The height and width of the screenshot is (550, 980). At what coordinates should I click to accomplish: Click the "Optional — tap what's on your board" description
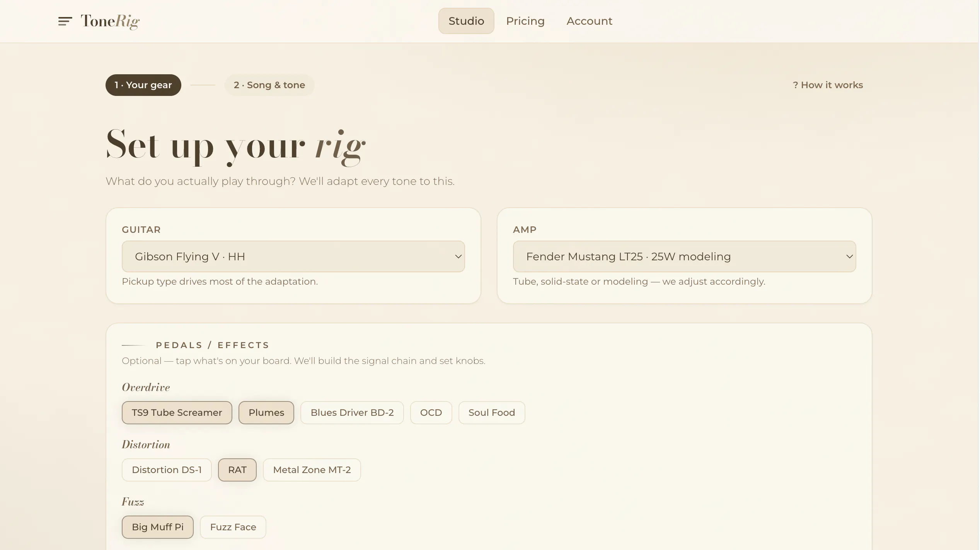click(x=303, y=361)
